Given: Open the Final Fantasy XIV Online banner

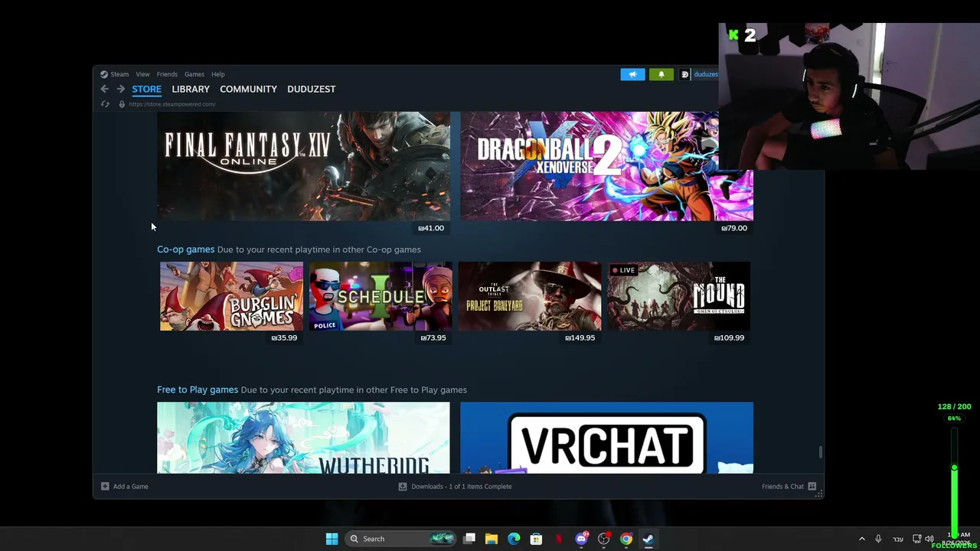Looking at the screenshot, I should tap(303, 166).
